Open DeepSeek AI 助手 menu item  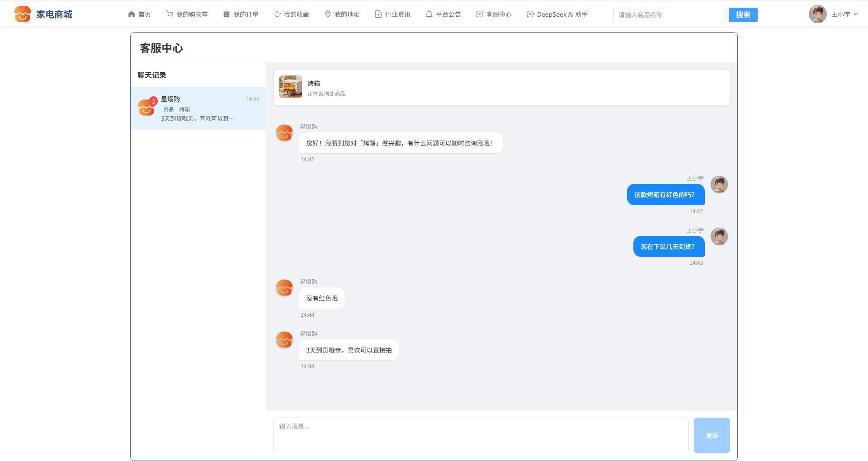point(557,14)
